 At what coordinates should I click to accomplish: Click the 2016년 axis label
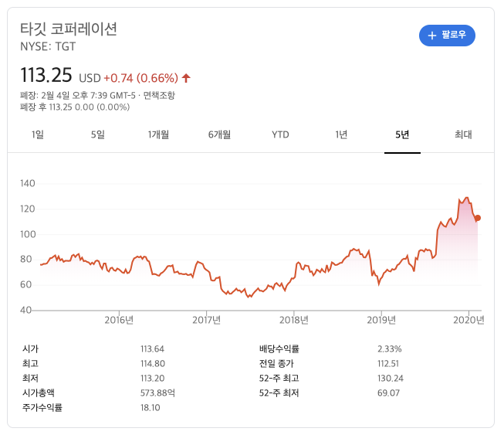119,320
